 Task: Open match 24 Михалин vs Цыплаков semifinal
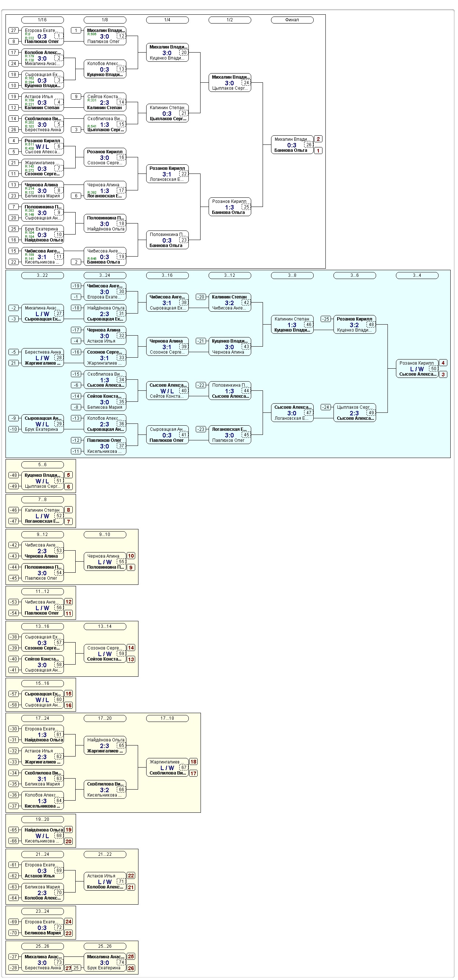[230, 83]
